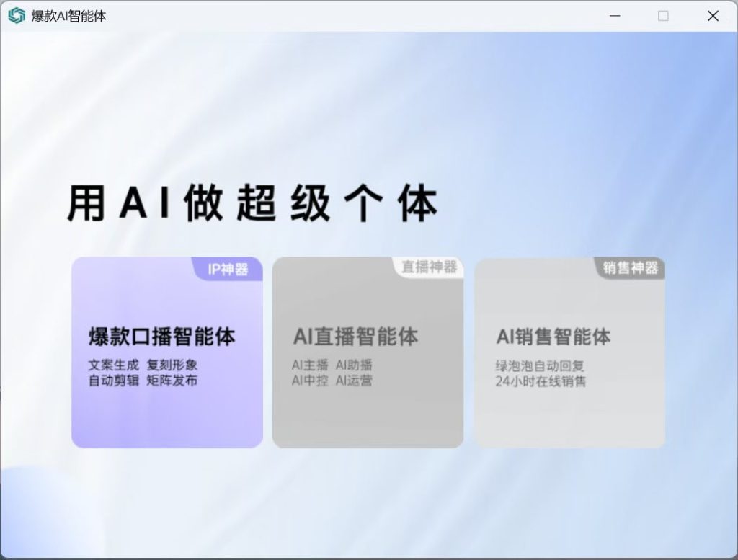
Task: Click the 文案生成 复刻形象 text
Action: click(x=143, y=365)
